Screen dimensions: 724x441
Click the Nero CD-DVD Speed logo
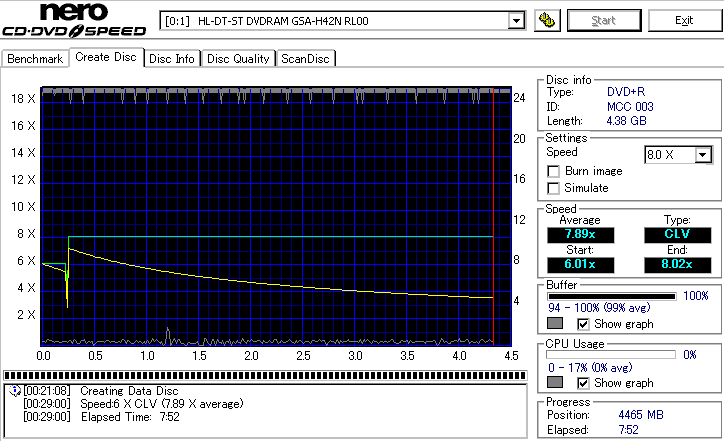76,21
